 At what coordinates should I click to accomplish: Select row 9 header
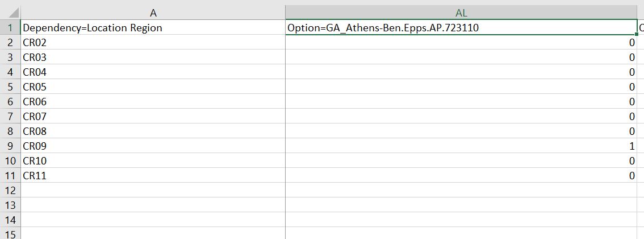pos(10,146)
